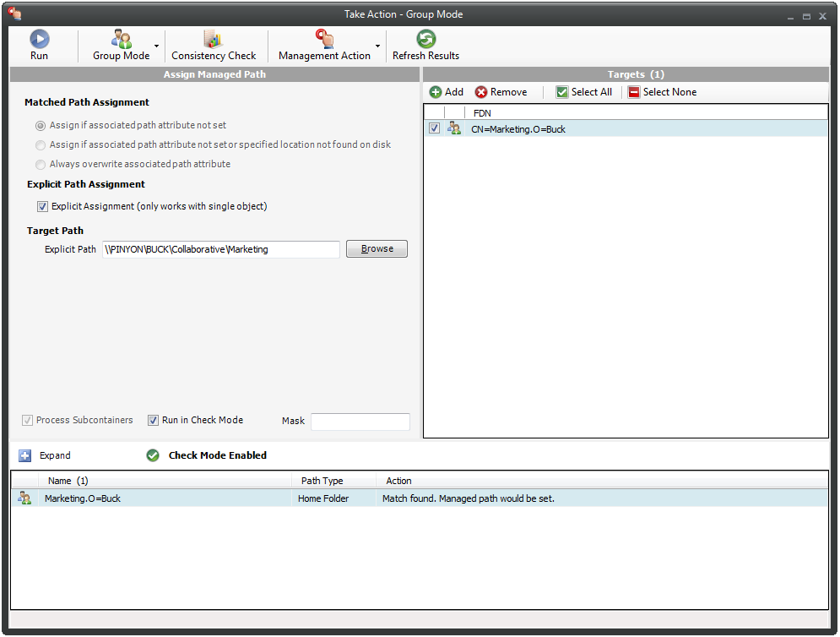Click the Select None red minus icon
The width and height of the screenshot is (840, 637).
634,92
